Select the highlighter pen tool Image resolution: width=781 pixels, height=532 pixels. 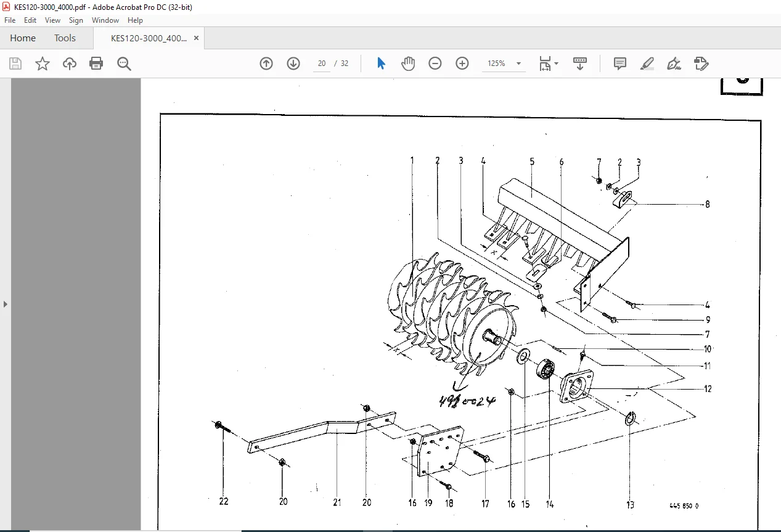pos(647,63)
